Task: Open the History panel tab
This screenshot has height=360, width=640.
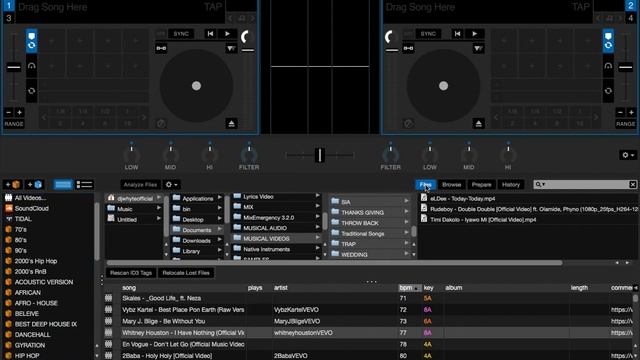Action: 511,185
